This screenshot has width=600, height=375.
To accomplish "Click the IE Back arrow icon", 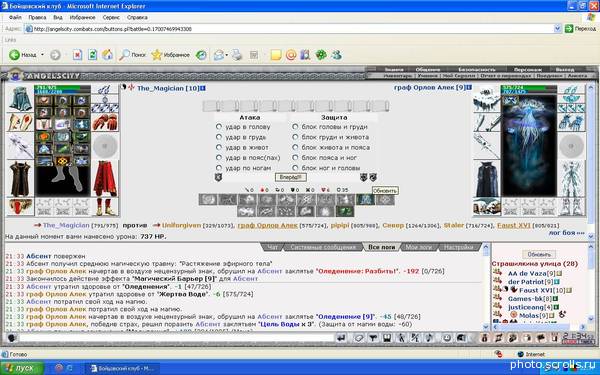I will point(14,55).
